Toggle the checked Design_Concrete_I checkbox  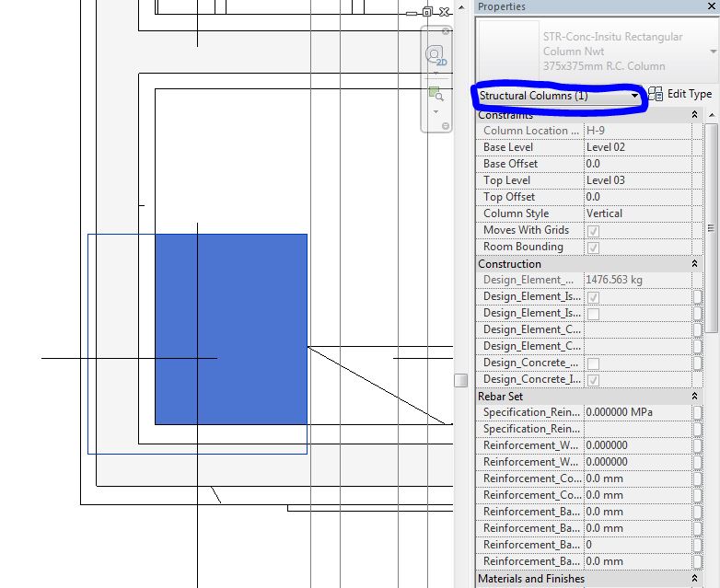point(593,380)
